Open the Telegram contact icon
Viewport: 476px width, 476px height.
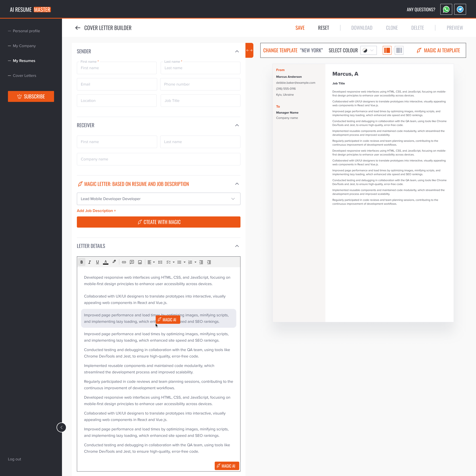tap(460, 9)
